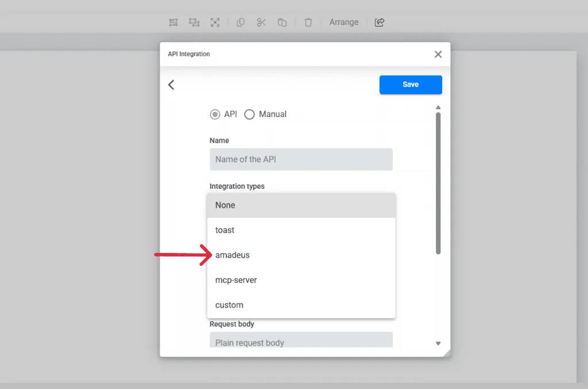
Task: Click the select-all frame icon in toolbar
Action: [173, 22]
